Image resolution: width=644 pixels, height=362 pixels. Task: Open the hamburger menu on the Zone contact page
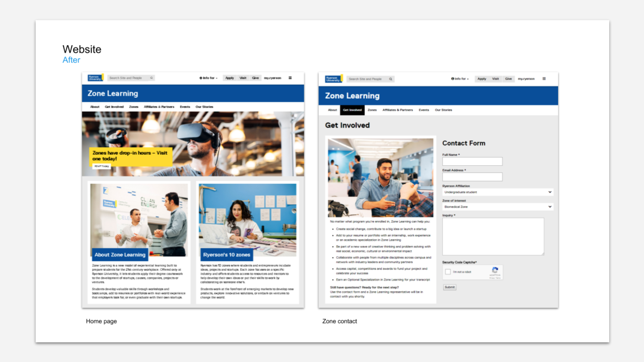click(544, 79)
